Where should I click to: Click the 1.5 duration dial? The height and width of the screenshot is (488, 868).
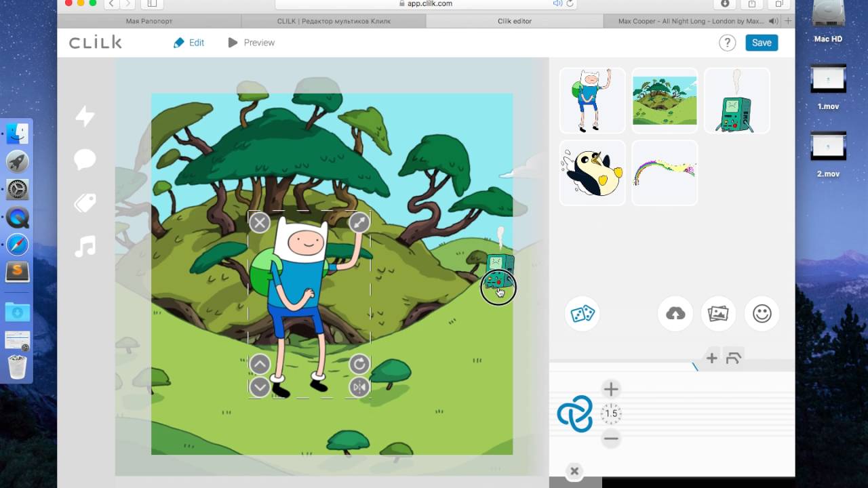click(x=611, y=413)
